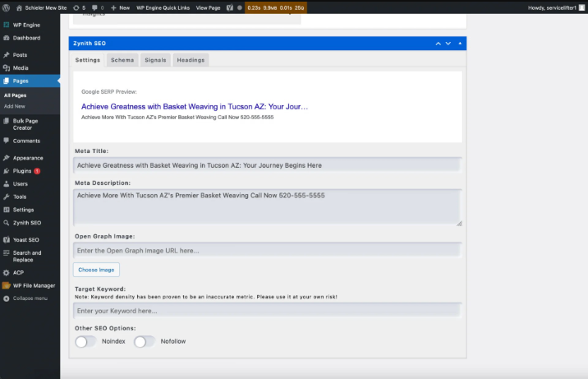Move Zynith SEO panel up
This screenshot has height=379, width=588.
(x=439, y=43)
